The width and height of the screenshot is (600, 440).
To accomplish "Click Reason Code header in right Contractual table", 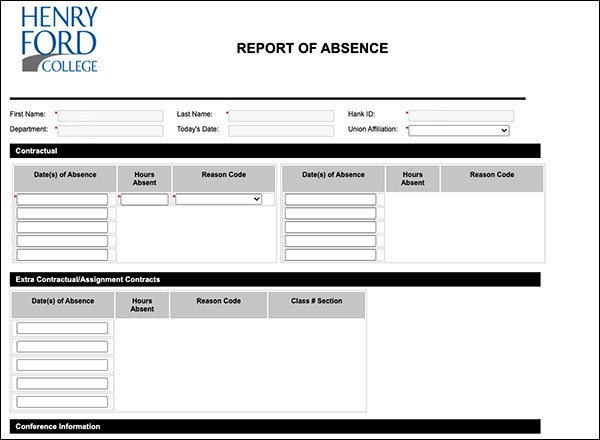I will pos(492,179).
